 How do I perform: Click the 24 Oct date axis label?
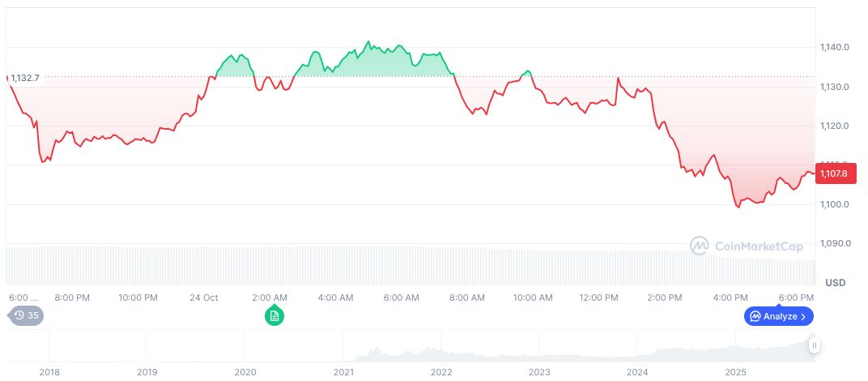tap(205, 298)
